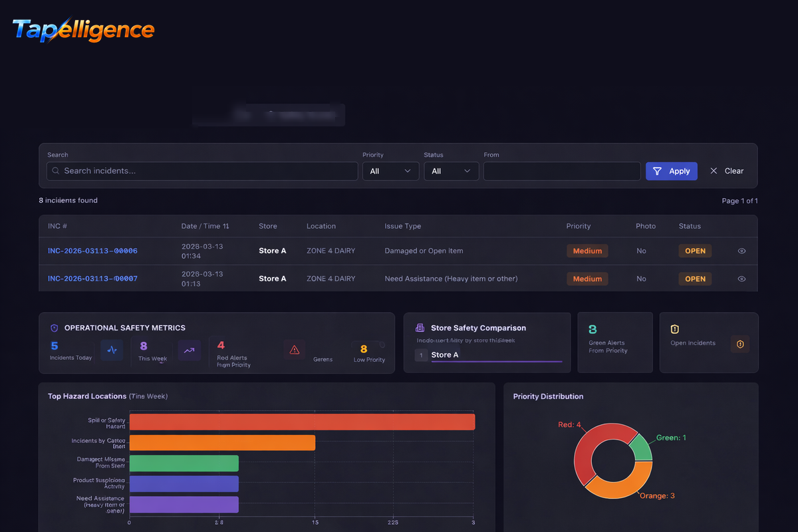Click the building icon beside Store Safety Comparison
The image size is (798, 532).
(x=420, y=328)
